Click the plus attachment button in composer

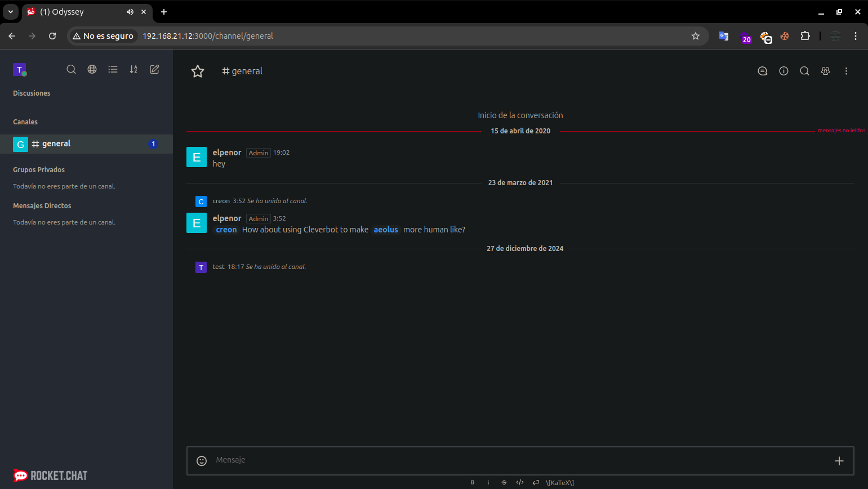839,461
